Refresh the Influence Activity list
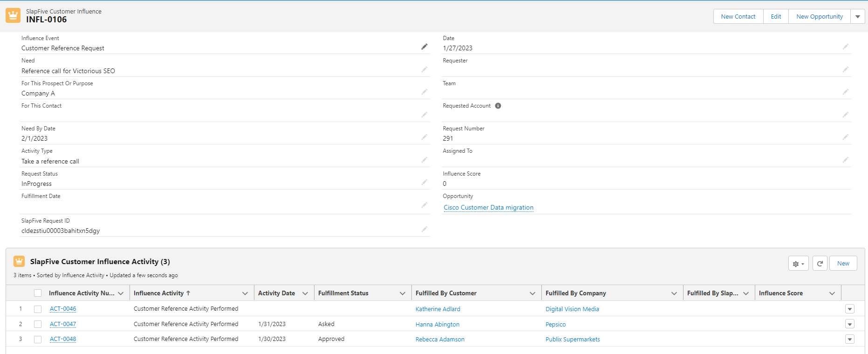The width and height of the screenshot is (868, 354). coord(820,264)
